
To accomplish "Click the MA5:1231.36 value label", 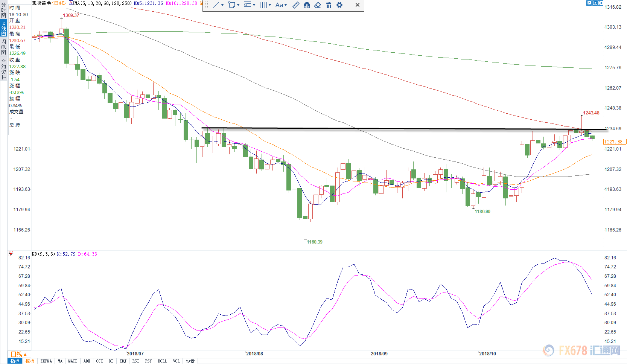I will pos(148,3).
